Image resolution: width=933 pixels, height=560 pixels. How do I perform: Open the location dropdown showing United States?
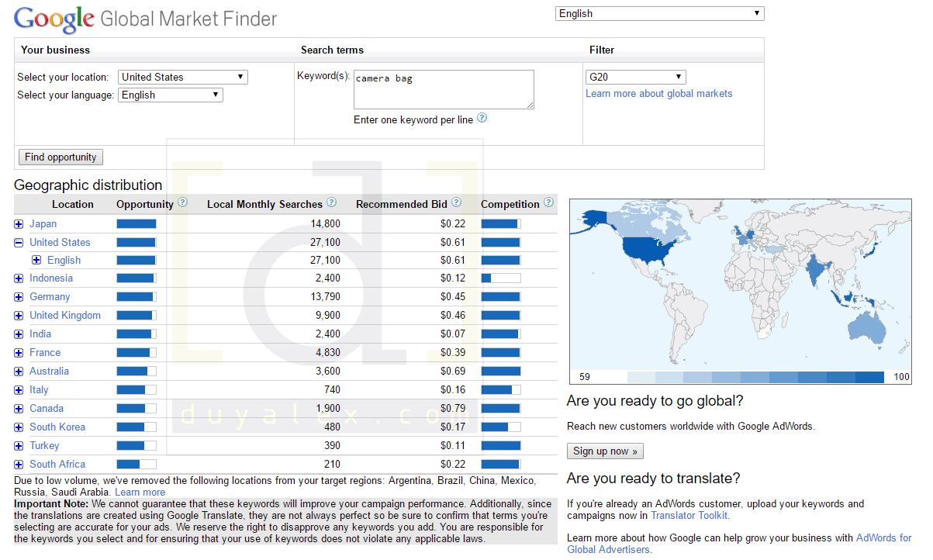coord(183,77)
